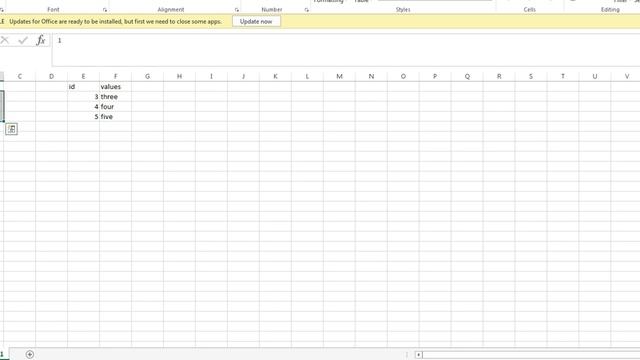
Task: Open the Font group dialog launcher
Action: [x=105, y=10]
